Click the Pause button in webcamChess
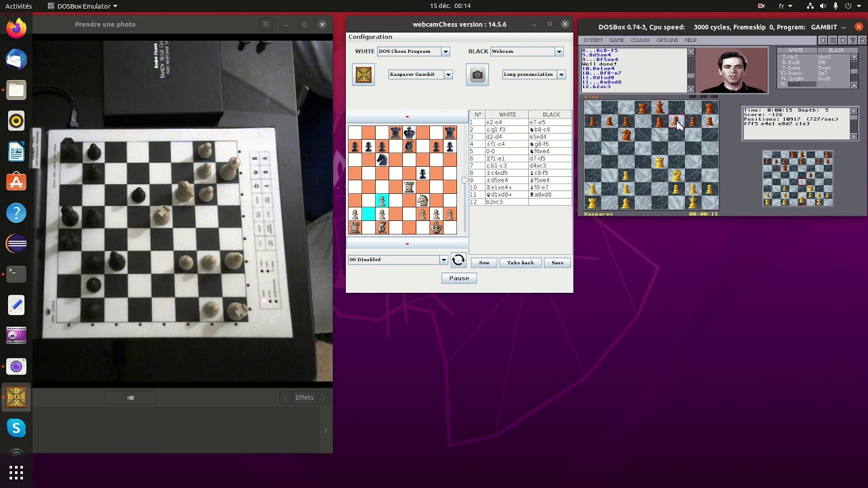This screenshot has width=868, height=488. [x=459, y=278]
